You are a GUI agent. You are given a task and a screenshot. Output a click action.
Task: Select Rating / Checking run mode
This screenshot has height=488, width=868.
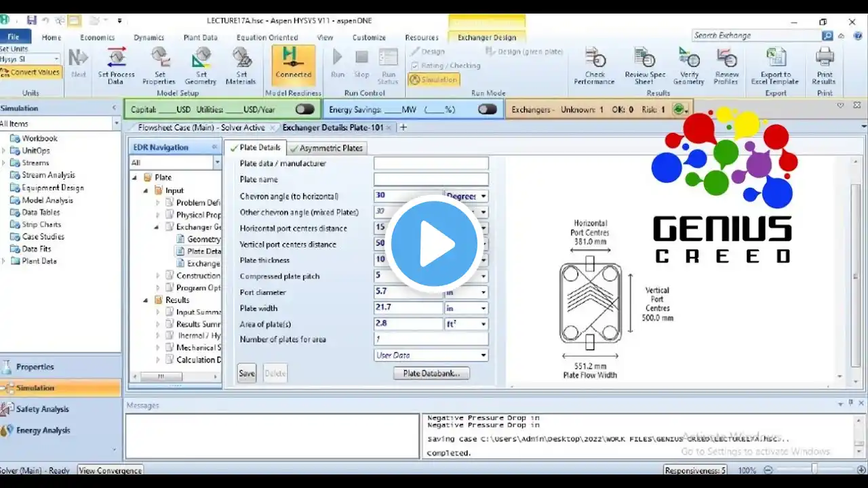coord(446,66)
